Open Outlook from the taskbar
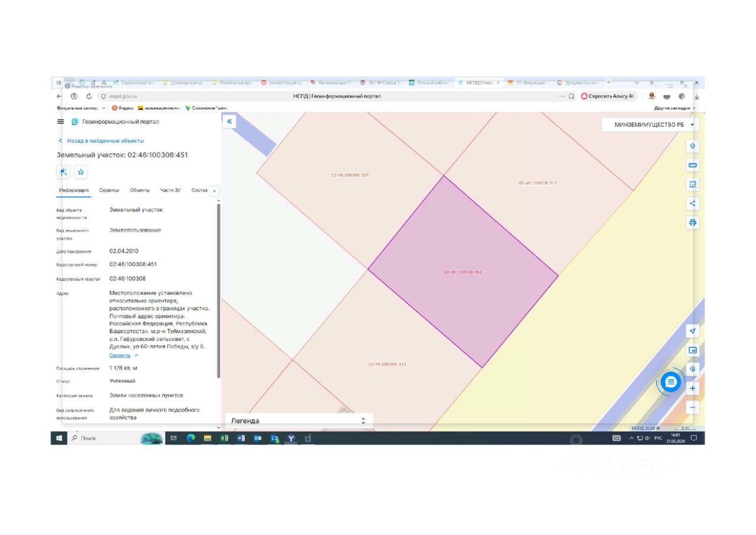This screenshot has width=756, height=535. pos(258,438)
